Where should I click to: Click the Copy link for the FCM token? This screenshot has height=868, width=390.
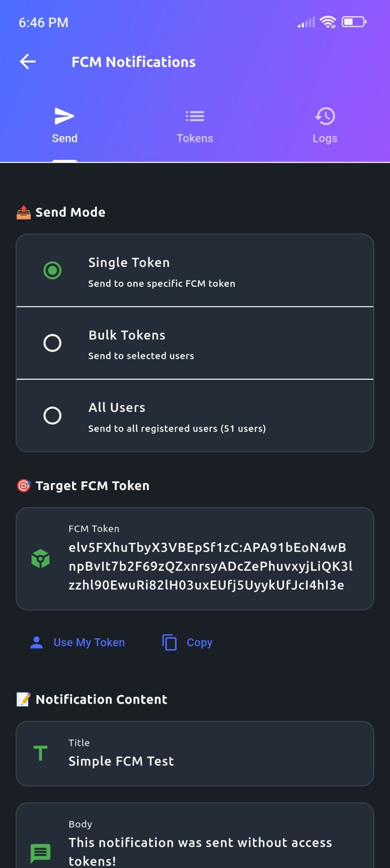point(199,643)
